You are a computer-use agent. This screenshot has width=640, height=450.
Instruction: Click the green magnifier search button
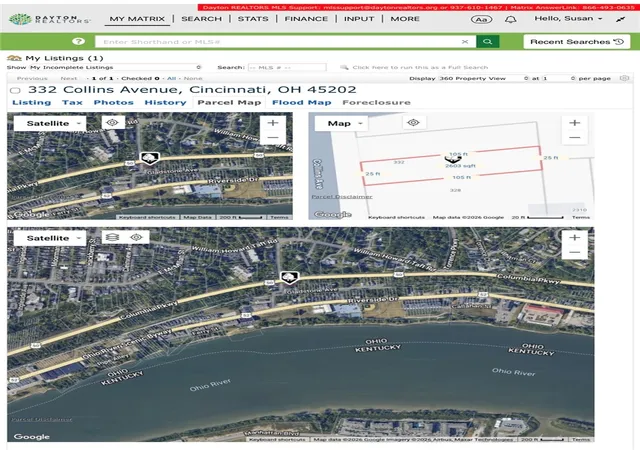[487, 42]
